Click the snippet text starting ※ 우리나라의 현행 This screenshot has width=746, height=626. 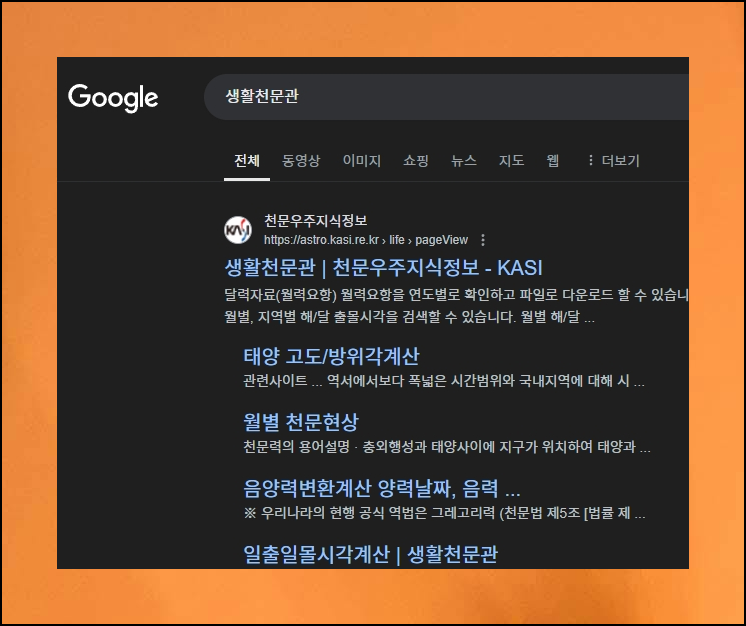[444, 513]
